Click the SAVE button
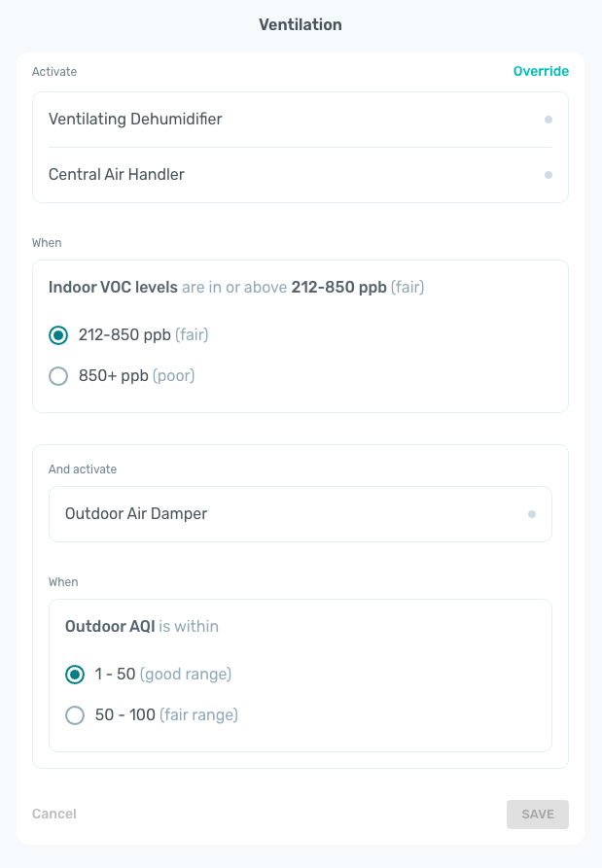602x868 pixels. (538, 815)
